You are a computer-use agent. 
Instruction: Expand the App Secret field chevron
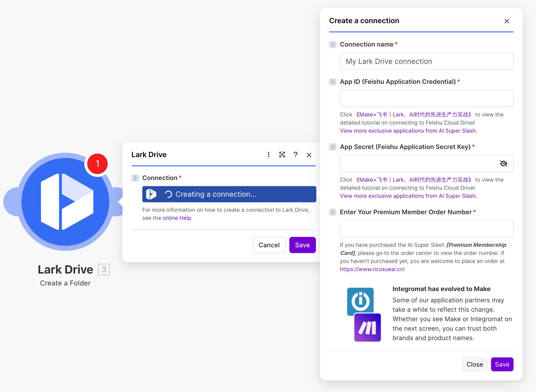coord(333,147)
